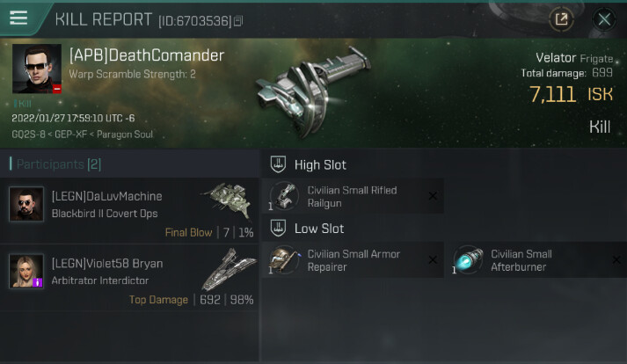Click the Arbitrator Interdictor ship image
Image resolution: width=627 pixels, height=364 pixels.
229,269
